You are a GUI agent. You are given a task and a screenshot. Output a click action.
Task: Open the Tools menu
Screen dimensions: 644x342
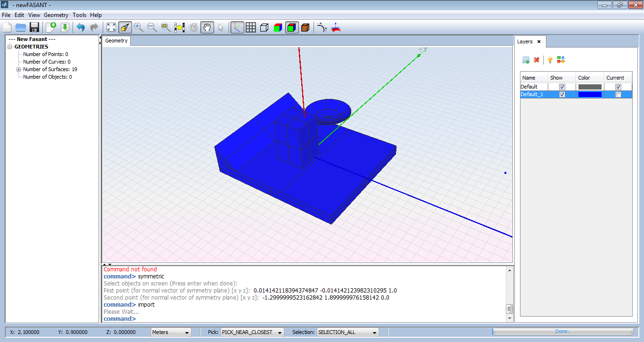[x=79, y=15]
